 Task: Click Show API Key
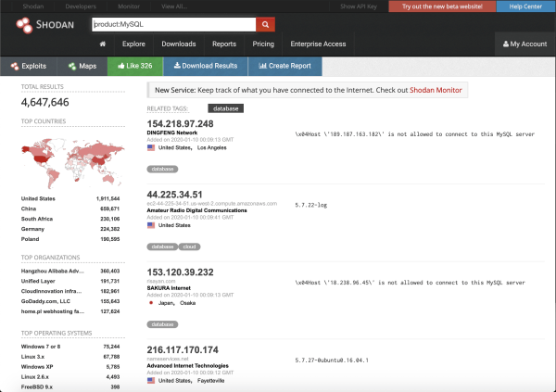tap(359, 6)
